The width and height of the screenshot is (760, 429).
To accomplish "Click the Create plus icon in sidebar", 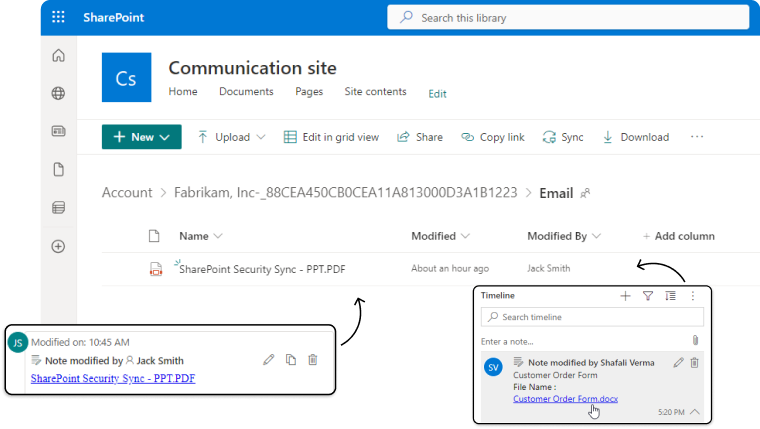I will click(x=58, y=246).
